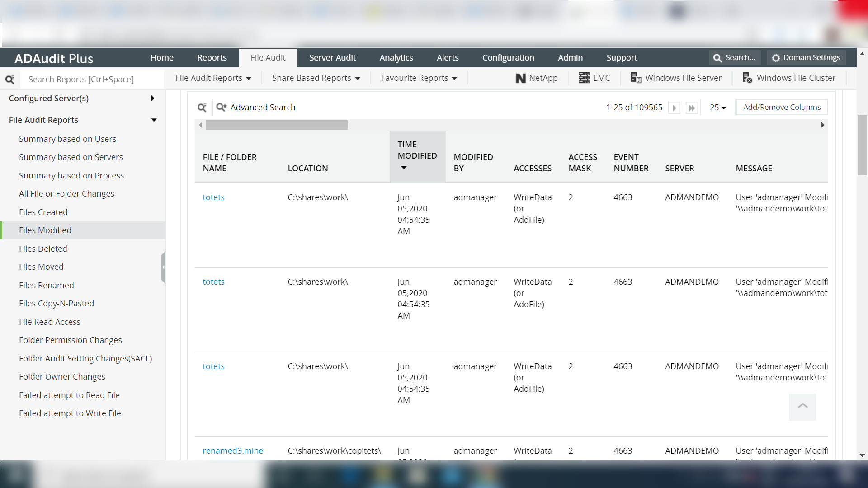
Task: Click the Windows File Cluster icon
Action: [747, 78]
